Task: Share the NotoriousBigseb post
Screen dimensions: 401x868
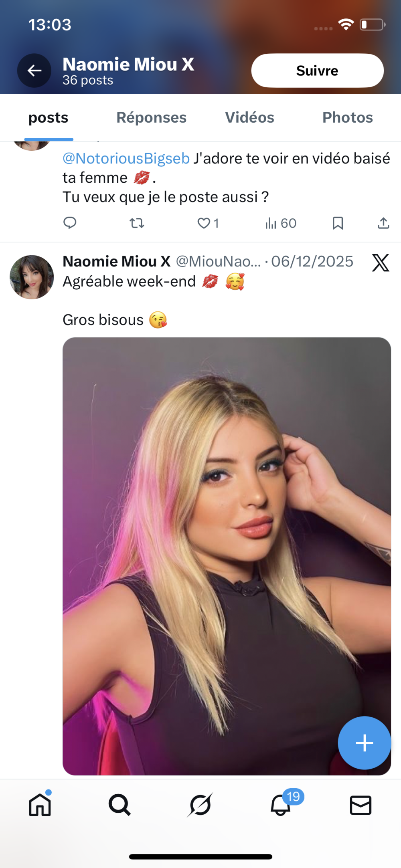Action: point(383,223)
